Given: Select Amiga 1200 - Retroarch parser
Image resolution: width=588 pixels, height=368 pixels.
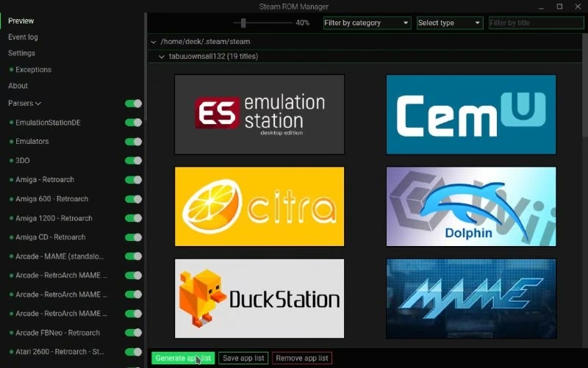Looking at the screenshot, I should (x=54, y=218).
